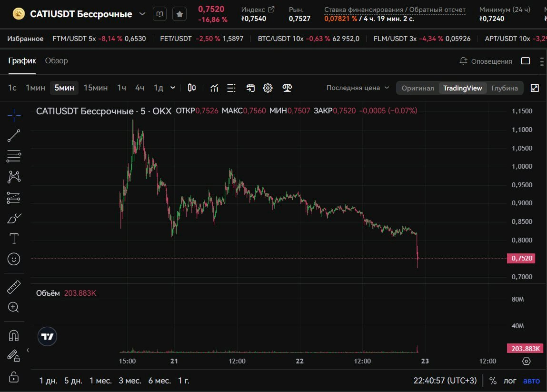Toggle magnet mode for drawings
Viewport: 547px width, 392px height.
(14, 335)
